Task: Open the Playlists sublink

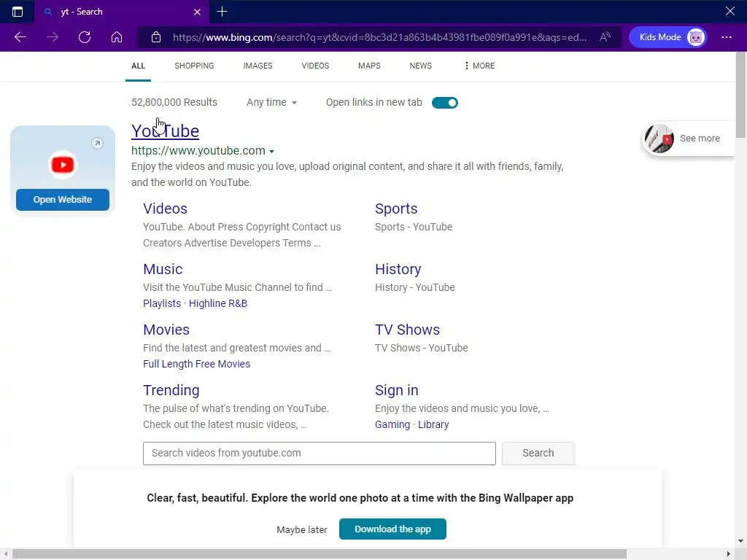Action: [x=162, y=303]
